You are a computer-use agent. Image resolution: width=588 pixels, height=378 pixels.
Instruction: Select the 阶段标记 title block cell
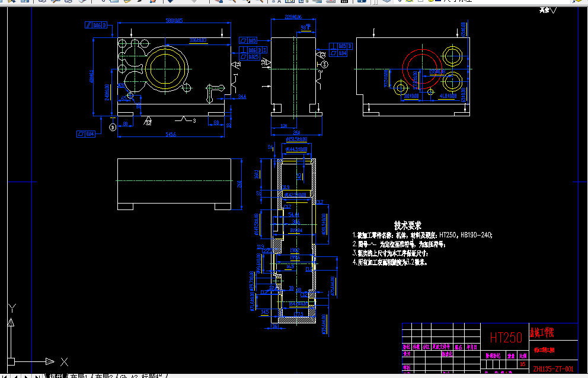[x=493, y=355]
